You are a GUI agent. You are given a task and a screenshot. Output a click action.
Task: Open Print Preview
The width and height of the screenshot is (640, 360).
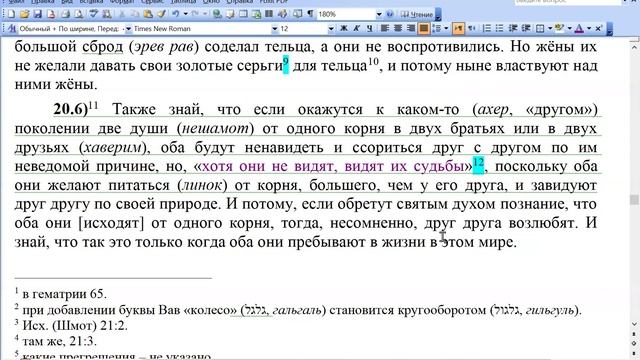[x=79, y=14]
